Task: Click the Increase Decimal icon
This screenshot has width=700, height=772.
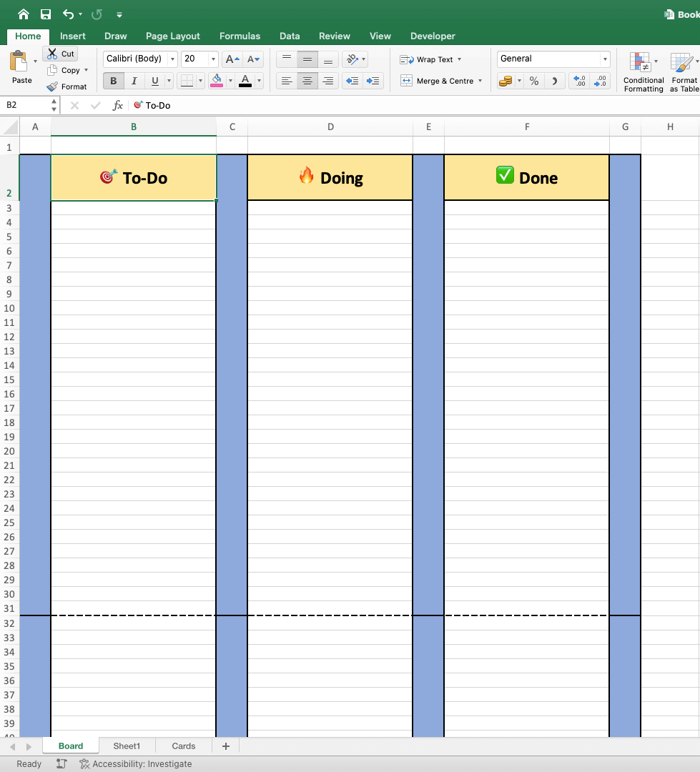Action: [x=578, y=81]
